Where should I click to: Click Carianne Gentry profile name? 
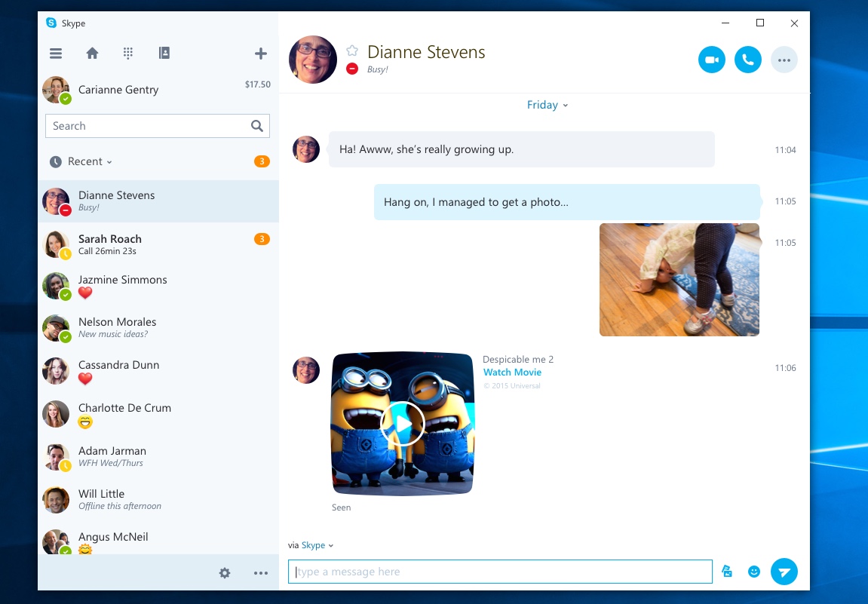tap(118, 90)
